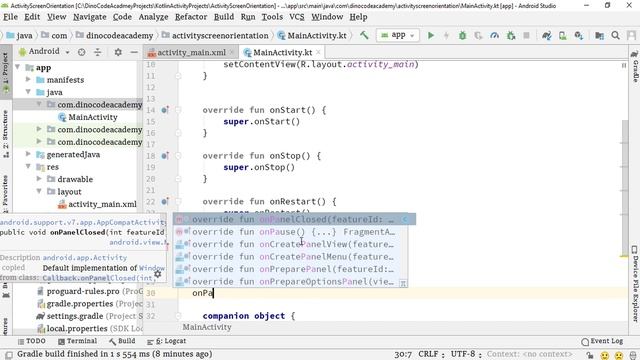Open Project Structure icon in toolbar

click(x=599, y=36)
